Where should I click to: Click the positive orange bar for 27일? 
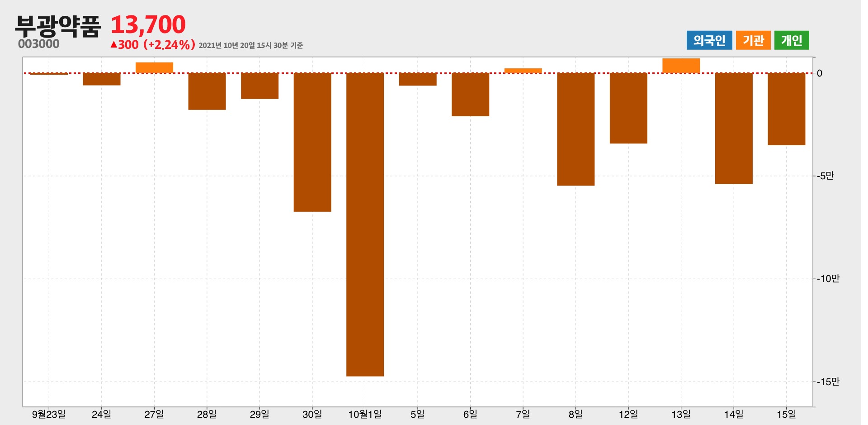tap(154, 67)
